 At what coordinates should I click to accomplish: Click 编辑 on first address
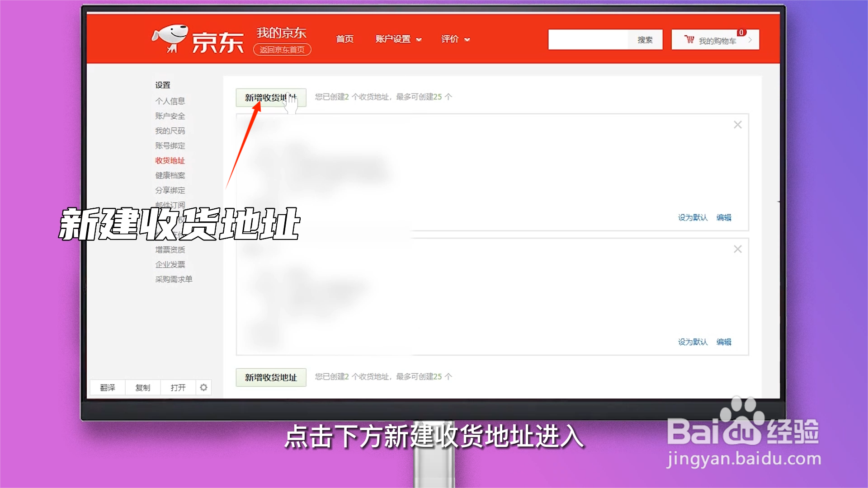[x=724, y=218]
